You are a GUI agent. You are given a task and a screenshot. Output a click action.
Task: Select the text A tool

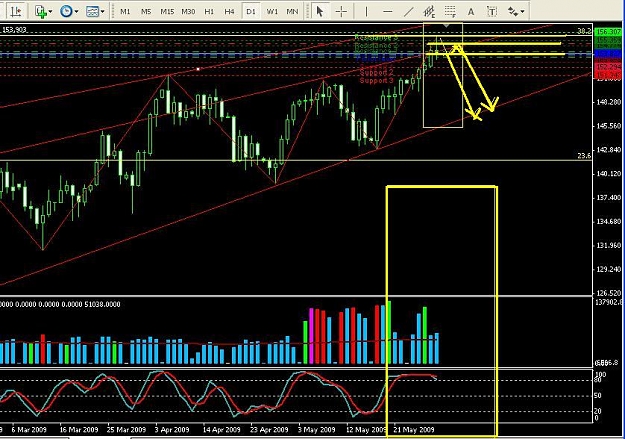(471, 12)
